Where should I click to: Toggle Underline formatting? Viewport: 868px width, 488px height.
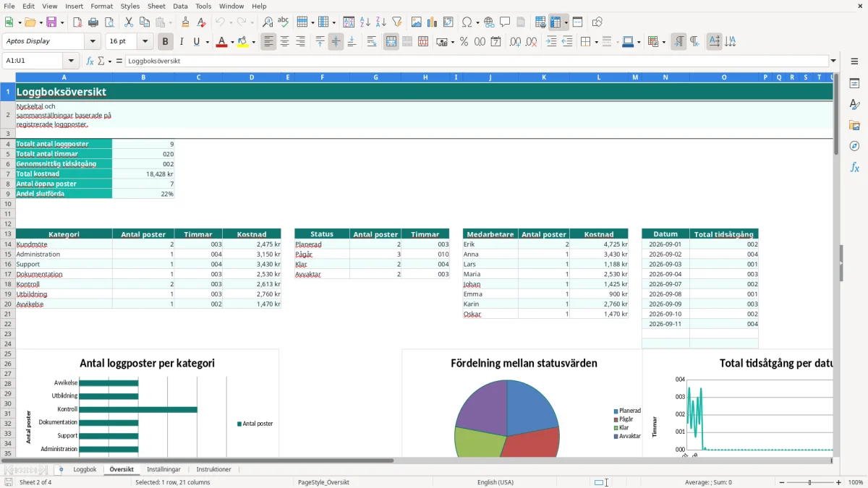click(197, 42)
